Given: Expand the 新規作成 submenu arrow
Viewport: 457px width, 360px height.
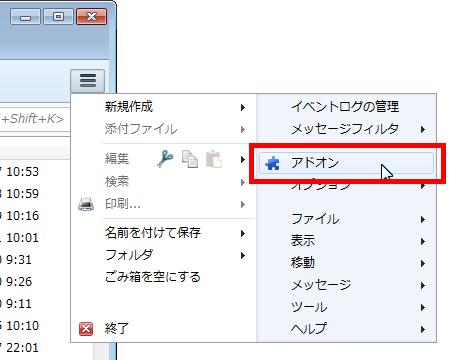Looking at the screenshot, I should (243, 107).
